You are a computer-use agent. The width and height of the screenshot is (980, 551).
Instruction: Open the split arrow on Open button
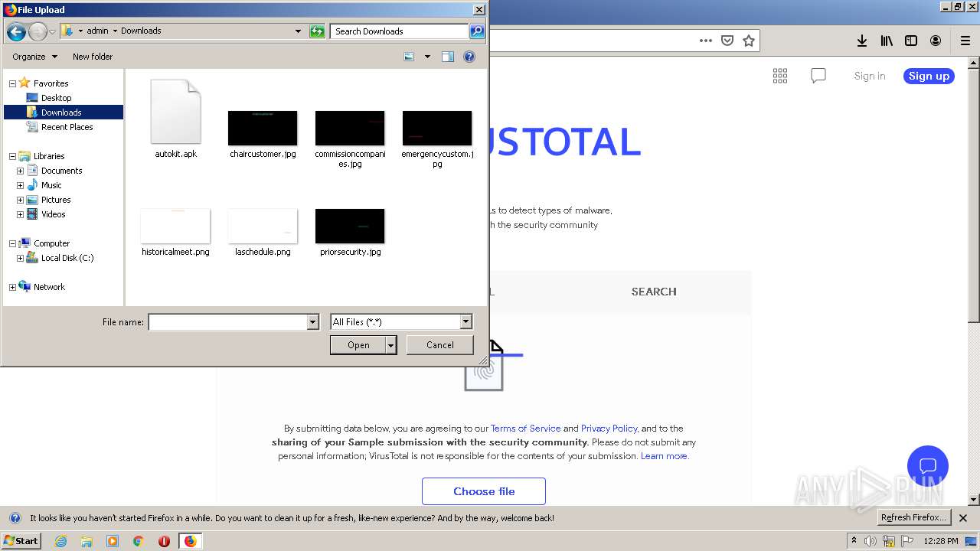coord(391,345)
